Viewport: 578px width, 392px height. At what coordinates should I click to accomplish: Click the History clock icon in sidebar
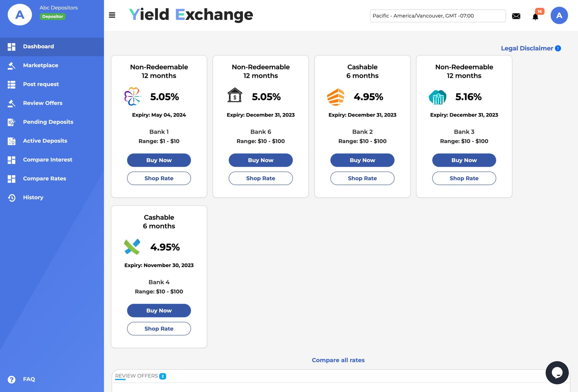click(12, 198)
